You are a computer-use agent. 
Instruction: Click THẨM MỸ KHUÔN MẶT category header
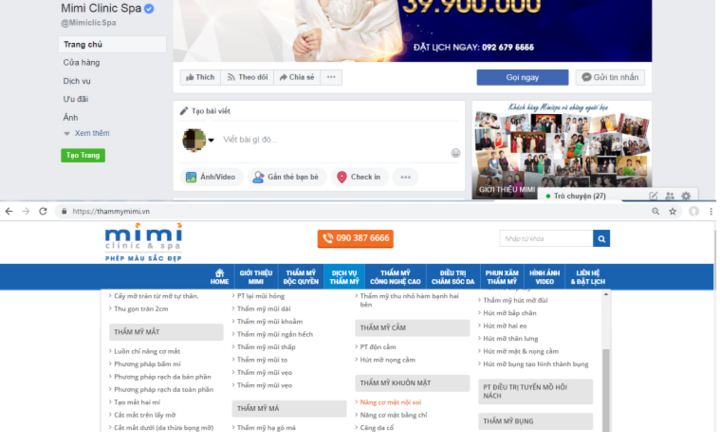click(412, 383)
